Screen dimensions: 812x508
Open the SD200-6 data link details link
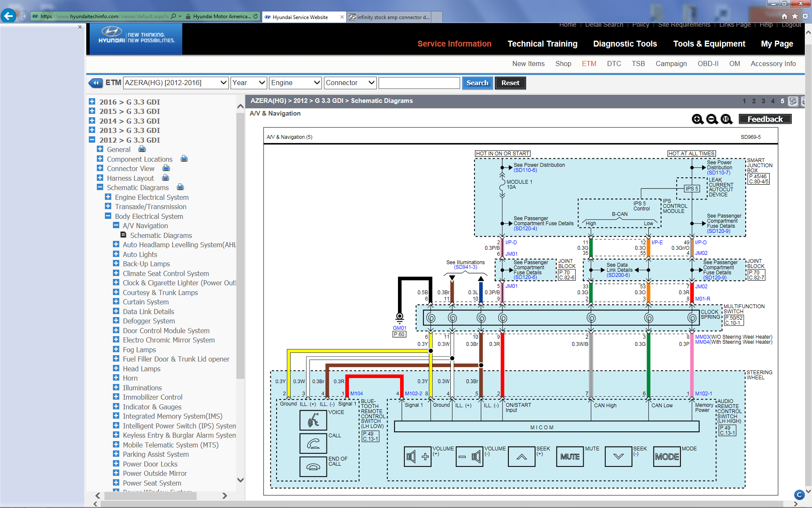[x=618, y=275]
